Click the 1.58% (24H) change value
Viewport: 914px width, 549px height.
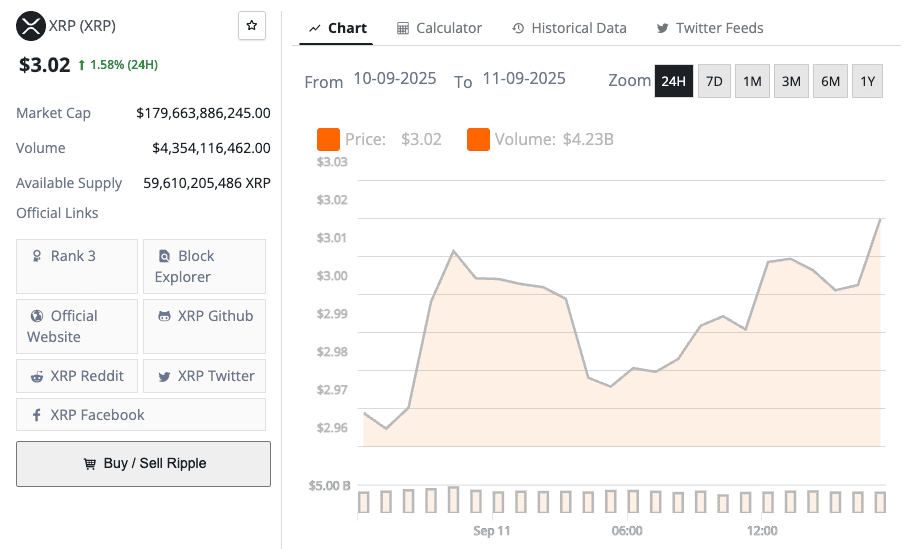[124, 65]
